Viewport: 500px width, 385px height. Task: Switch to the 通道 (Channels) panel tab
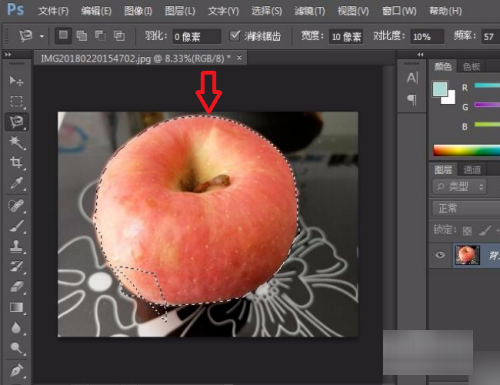[x=472, y=170]
